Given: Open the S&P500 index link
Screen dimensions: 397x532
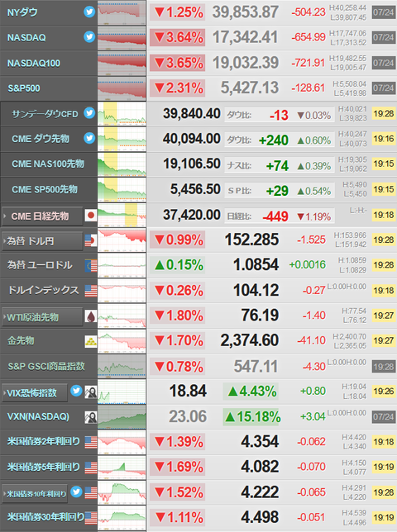Looking at the screenshot, I should click(24, 88).
